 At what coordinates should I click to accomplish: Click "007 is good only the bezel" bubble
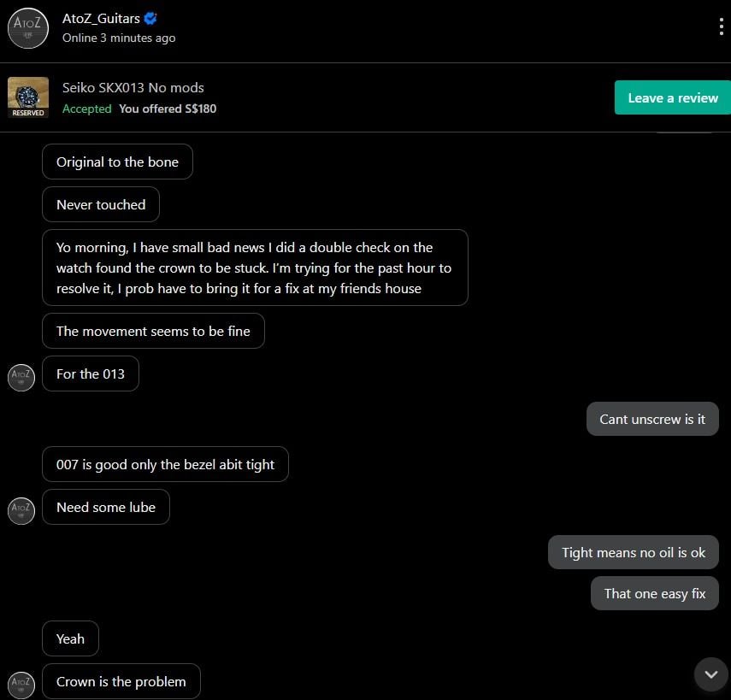[x=165, y=464]
